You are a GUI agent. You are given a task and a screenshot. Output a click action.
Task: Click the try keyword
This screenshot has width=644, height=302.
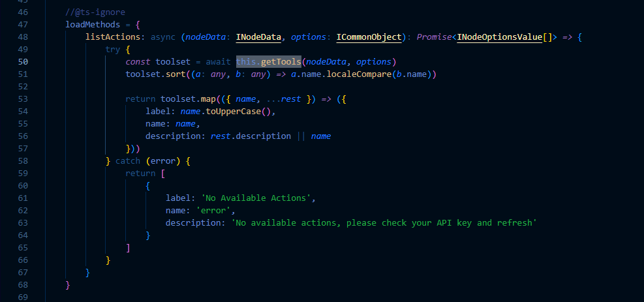[113, 50]
